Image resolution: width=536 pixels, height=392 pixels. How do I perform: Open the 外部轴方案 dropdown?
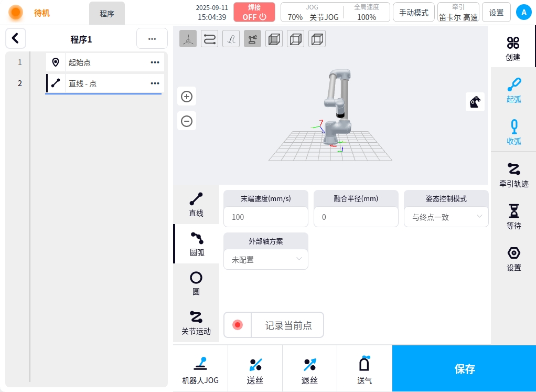(x=266, y=259)
